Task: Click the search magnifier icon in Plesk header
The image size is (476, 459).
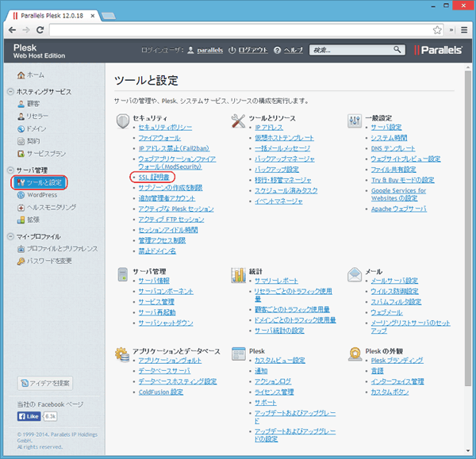Action: [397, 49]
